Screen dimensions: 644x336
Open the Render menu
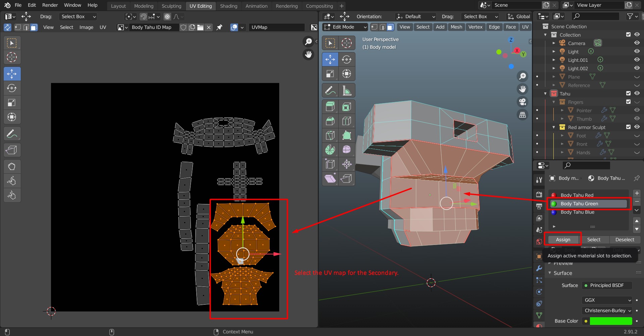pyautogui.click(x=50, y=5)
